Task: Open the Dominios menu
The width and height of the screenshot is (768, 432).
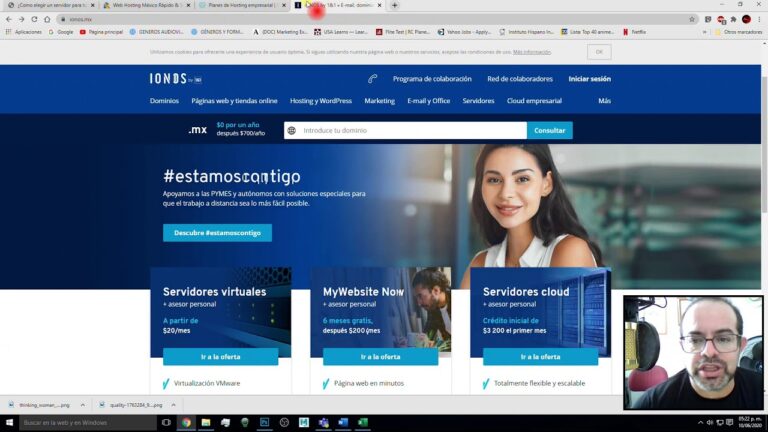Action: 164,101
